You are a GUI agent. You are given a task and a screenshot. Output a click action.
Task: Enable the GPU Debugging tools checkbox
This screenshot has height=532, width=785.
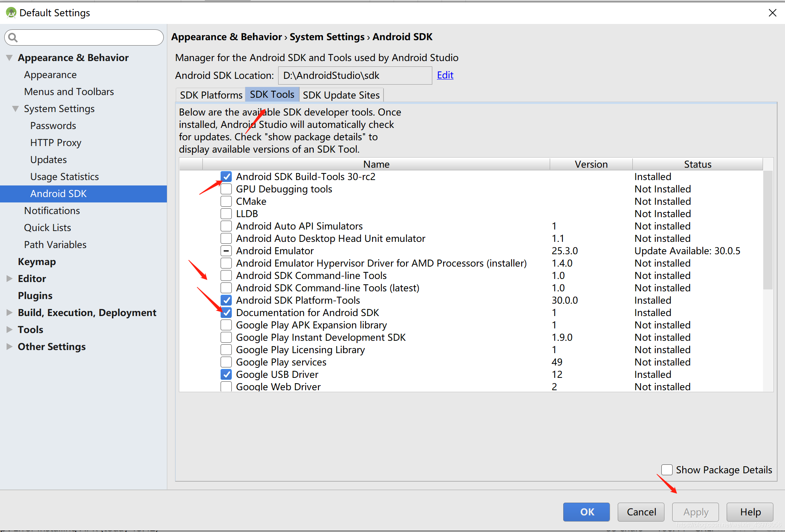226,189
